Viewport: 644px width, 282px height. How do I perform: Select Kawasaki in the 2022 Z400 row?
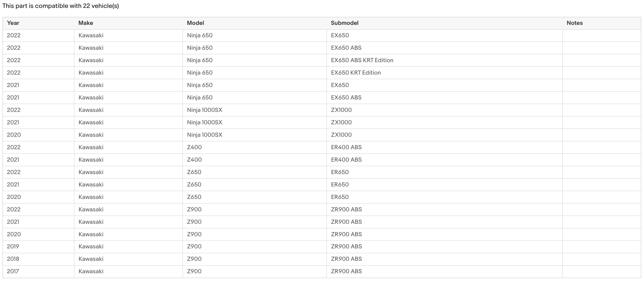pyautogui.click(x=91, y=147)
